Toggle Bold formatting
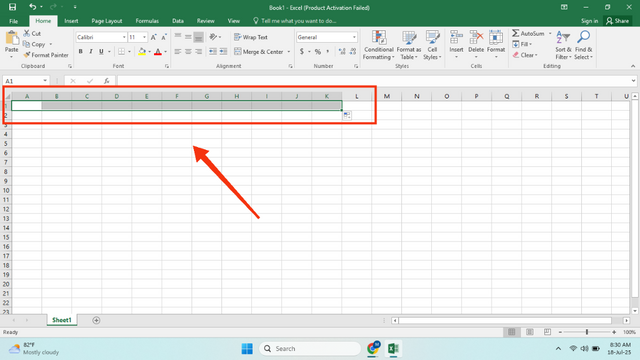 tap(80, 51)
